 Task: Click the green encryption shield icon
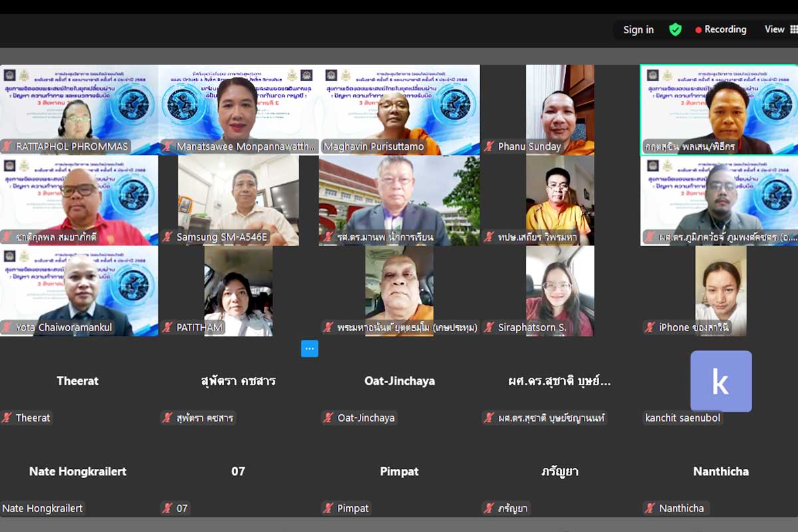coord(675,29)
